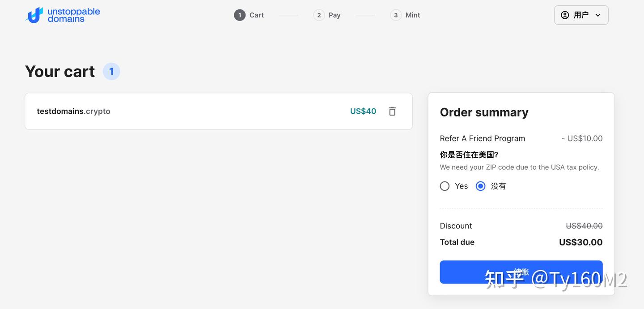Go to the Cart step label
The height and width of the screenshot is (309, 644).
click(257, 15)
